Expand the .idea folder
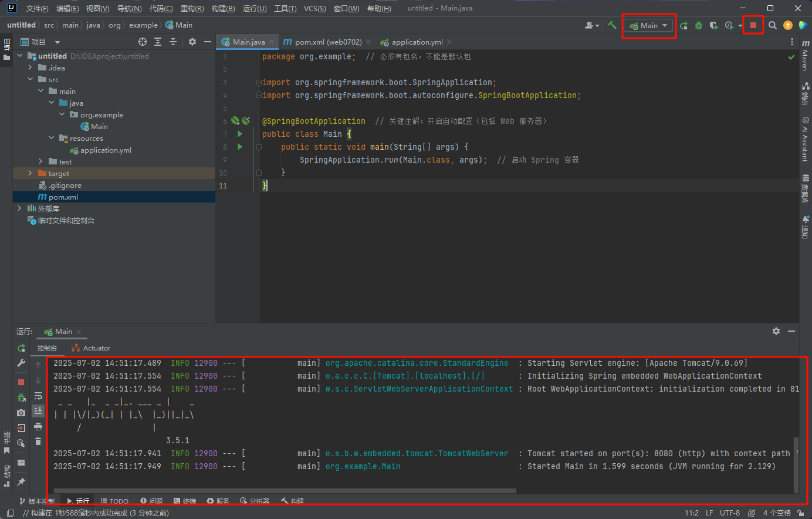 click(30, 68)
